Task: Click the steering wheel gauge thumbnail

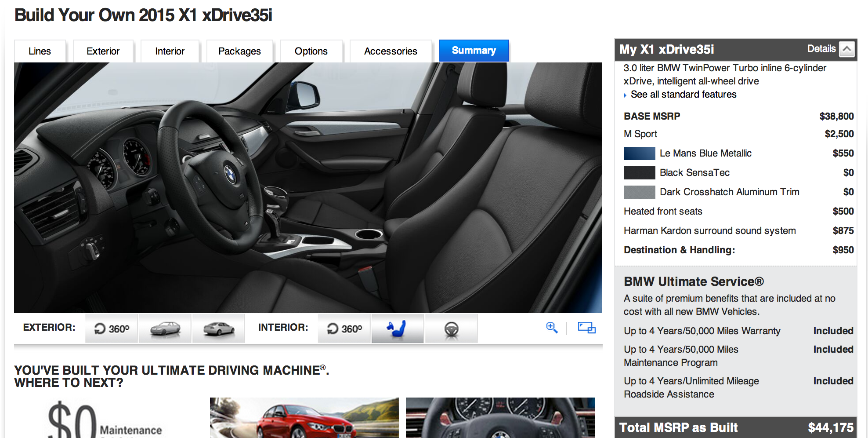Action: point(500,418)
